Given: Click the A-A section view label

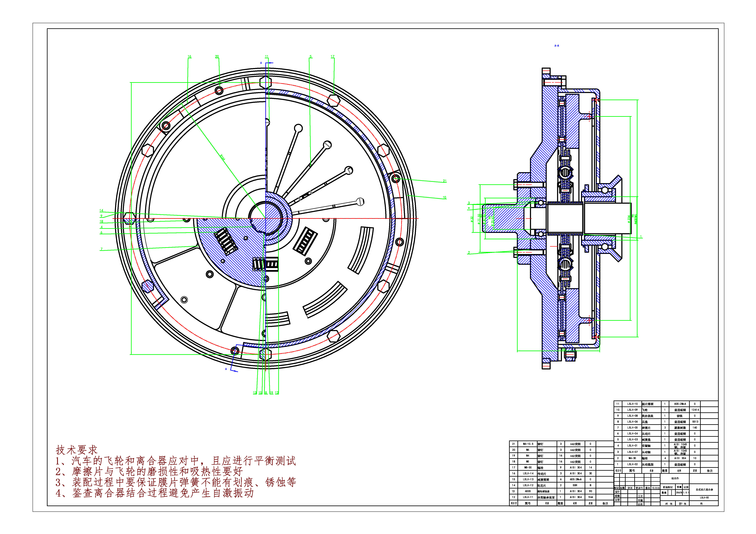Looking at the screenshot, I should click(556, 46).
